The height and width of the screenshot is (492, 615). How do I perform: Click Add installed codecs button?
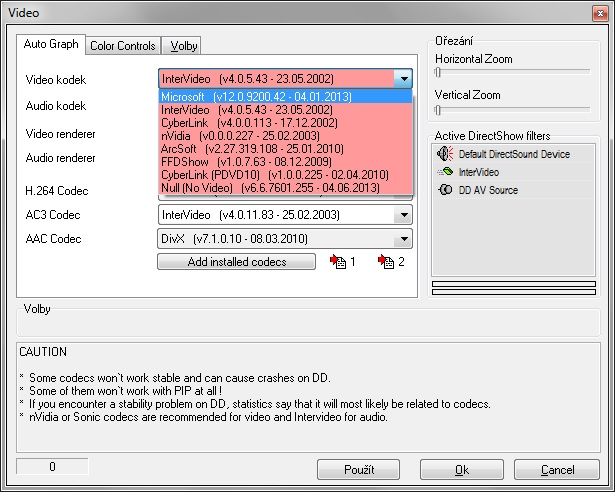237,262
